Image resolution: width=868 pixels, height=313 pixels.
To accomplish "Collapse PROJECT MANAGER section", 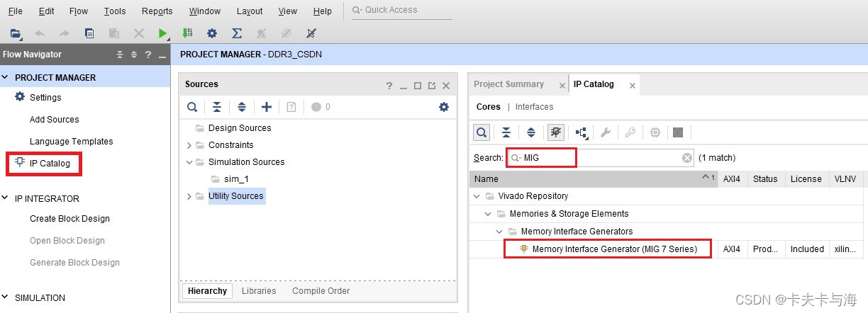I will (x=6, y=78).
